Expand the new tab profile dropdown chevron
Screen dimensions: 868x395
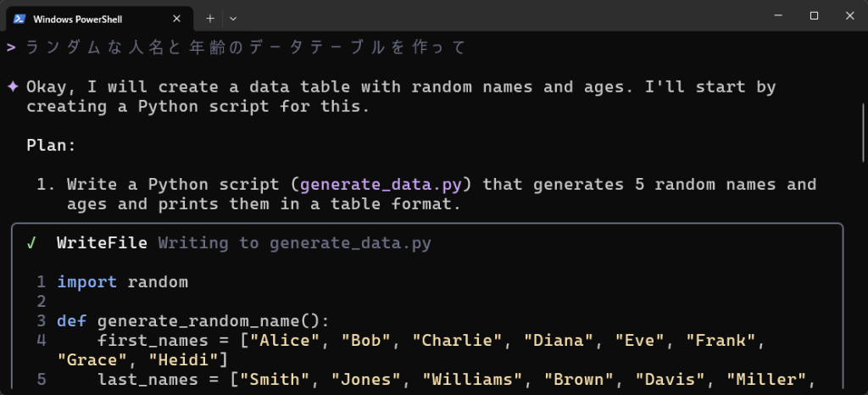pos(233,18)
